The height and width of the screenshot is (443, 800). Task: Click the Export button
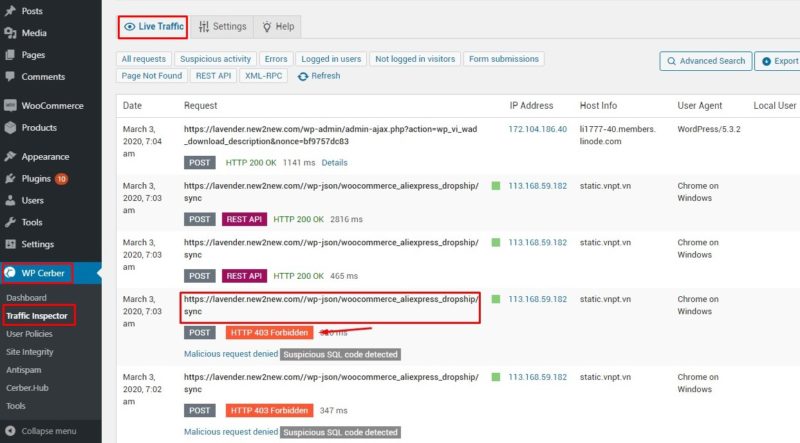(778, 61)
